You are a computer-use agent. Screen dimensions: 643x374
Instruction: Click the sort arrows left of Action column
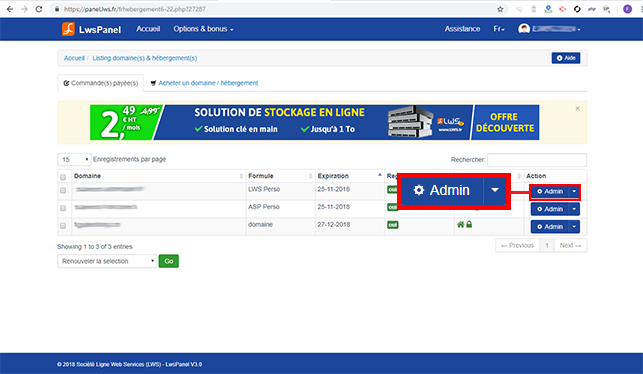[x=519, y=176]
